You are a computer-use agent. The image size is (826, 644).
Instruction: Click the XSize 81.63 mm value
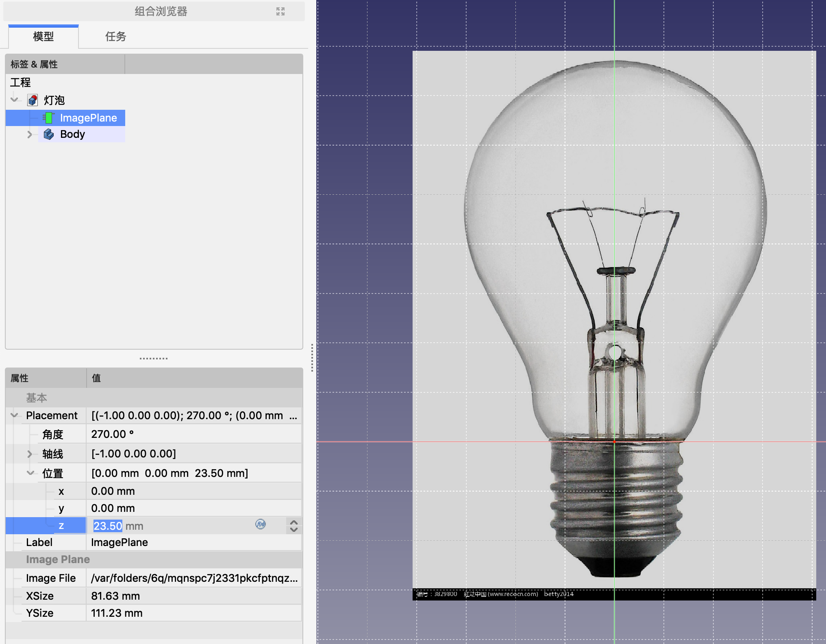115,596
